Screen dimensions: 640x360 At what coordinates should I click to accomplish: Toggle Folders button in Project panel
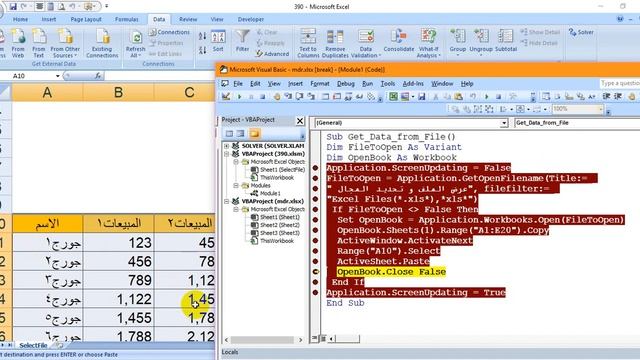[x=255, y=133]
